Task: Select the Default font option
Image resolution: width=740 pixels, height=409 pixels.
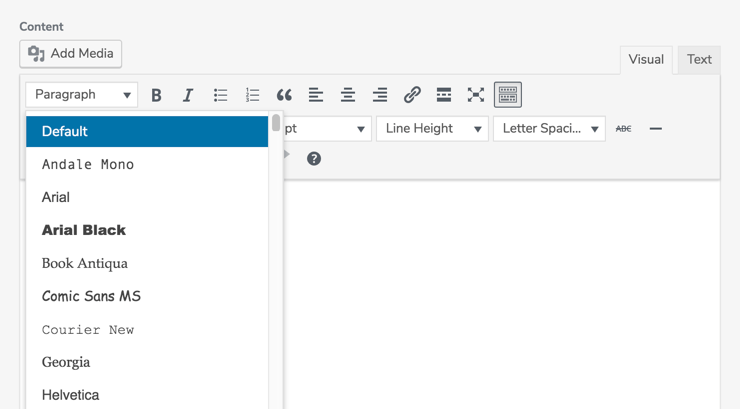Action: click(147, 131)
